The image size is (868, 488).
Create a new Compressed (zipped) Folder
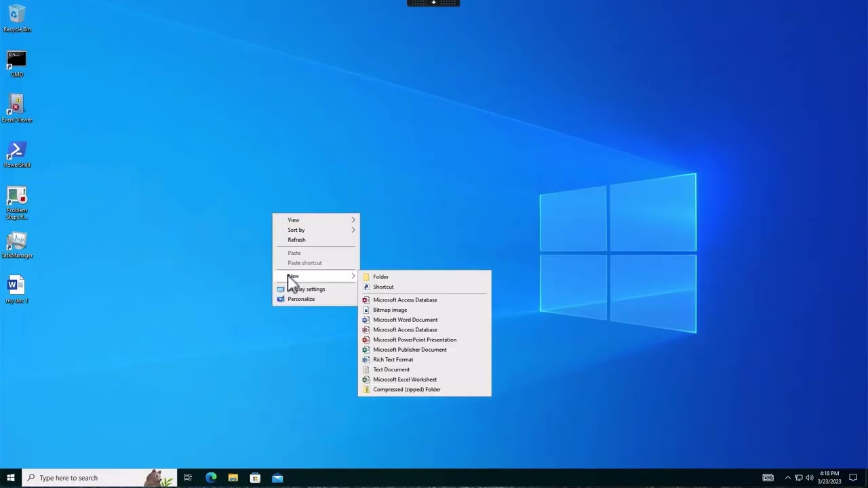pos(425,390)
